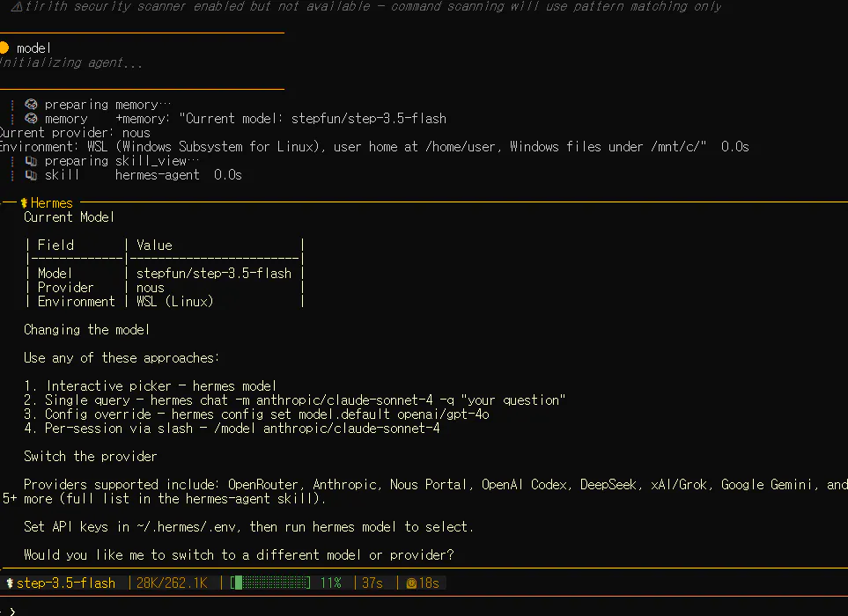This screenshot has width=848, height=616.
Task: Click the 'Changing the model' heading
Action: pos(86,330)
